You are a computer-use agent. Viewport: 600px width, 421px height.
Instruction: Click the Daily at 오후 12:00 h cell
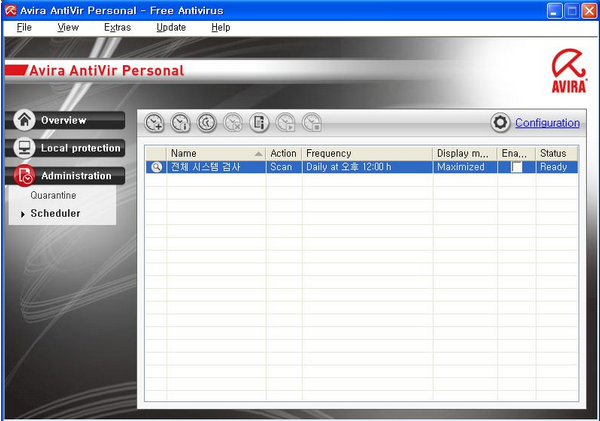pos(367,167)
